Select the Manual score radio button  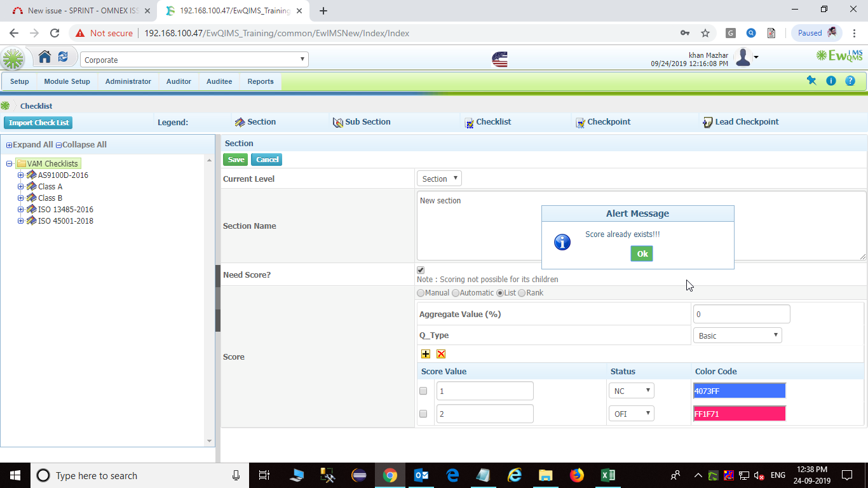421,293
